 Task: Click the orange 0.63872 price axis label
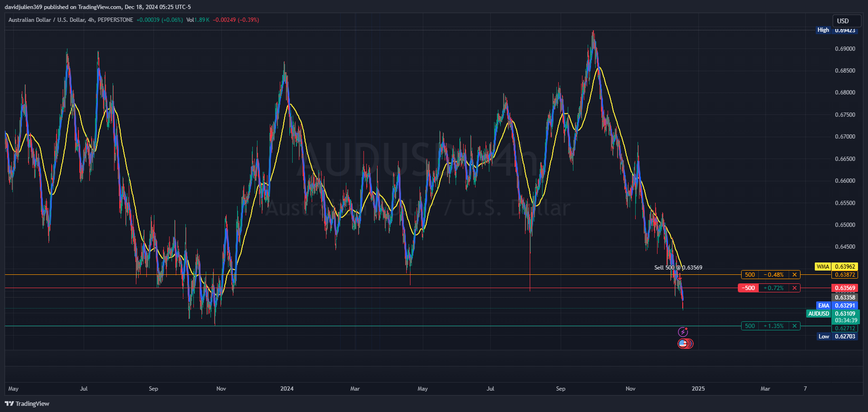(845, 275)
